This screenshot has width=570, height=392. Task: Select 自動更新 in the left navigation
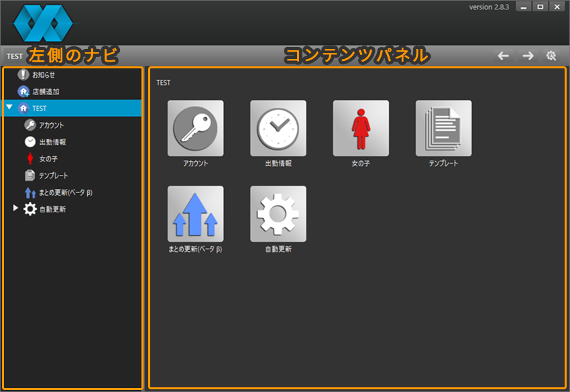tap(53, 209)
